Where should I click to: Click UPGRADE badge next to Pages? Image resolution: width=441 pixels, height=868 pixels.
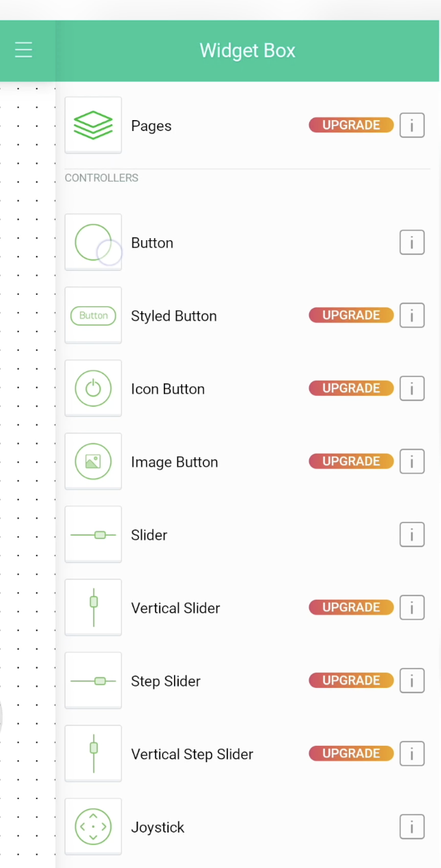click(351, 126)
